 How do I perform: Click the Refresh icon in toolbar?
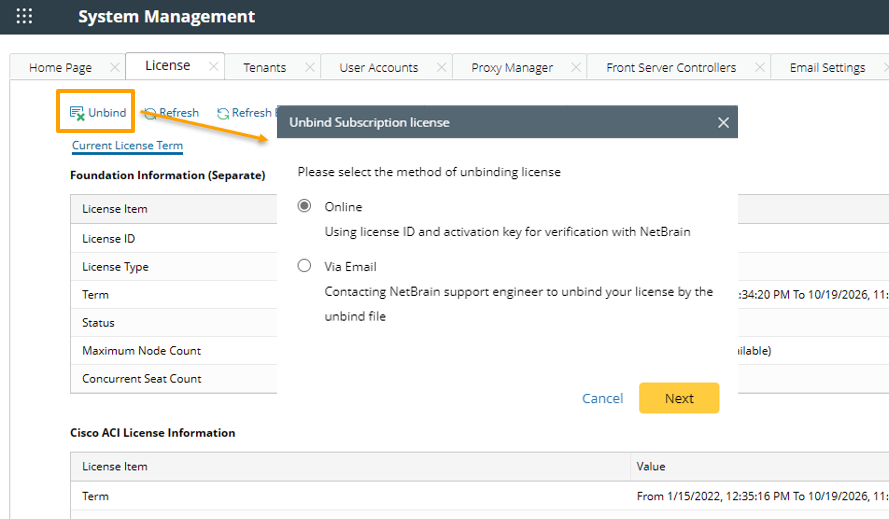click(x=151, y=114)
